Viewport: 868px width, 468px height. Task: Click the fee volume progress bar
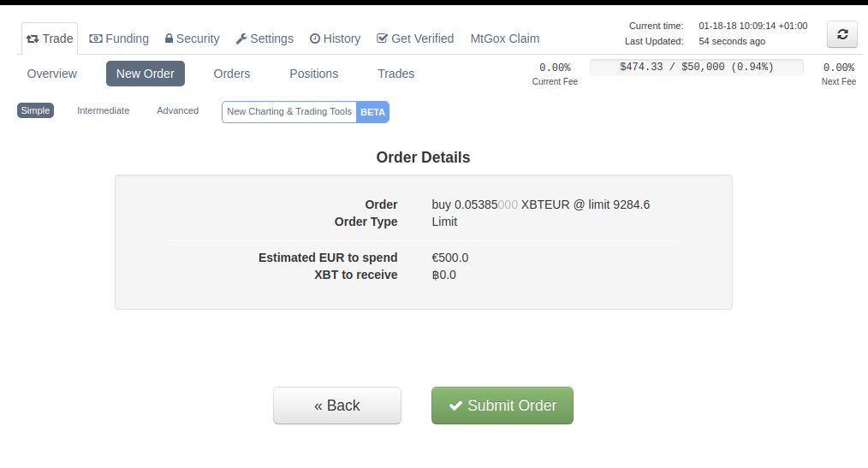tap(696, 67)
